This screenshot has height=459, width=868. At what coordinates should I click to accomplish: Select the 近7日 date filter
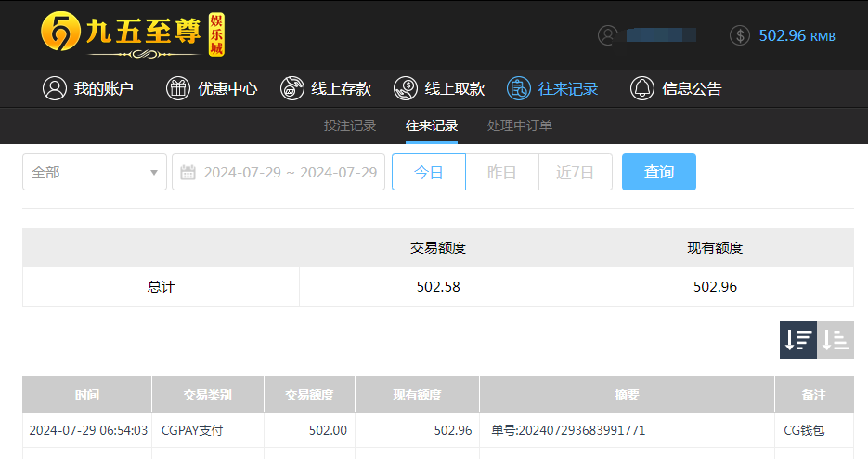576,172
